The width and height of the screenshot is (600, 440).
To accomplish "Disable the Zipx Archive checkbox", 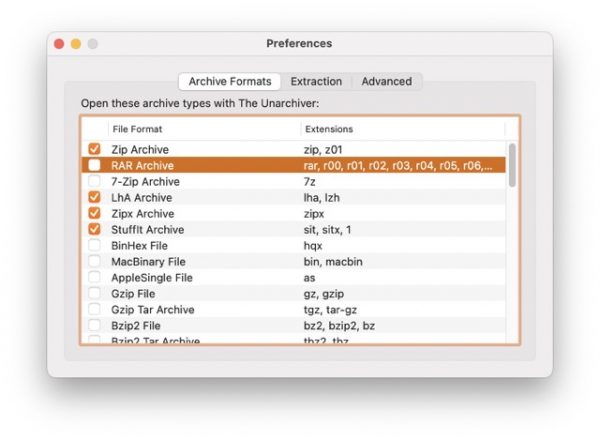I will [x=95, y=213].
